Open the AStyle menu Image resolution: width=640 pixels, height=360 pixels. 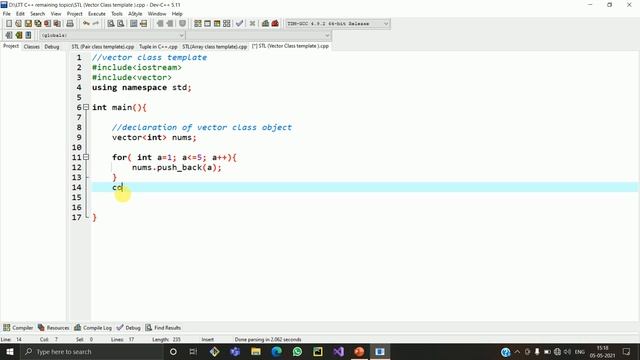(x=135, y=14)
